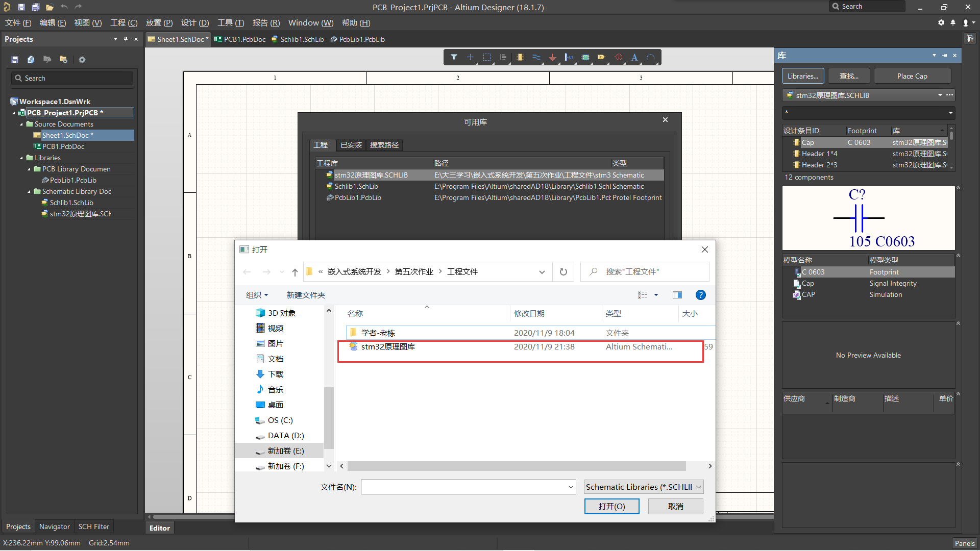Screen dimensions: 980x551
Task: Click the undo arrow in title bar
Action: click(64, 7)
